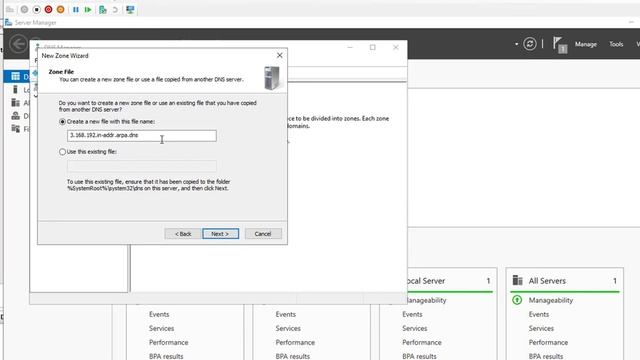
Task: Open the dropdown arrow beside refresh icon
Action: pyautogui.click(x=516, y=44)
